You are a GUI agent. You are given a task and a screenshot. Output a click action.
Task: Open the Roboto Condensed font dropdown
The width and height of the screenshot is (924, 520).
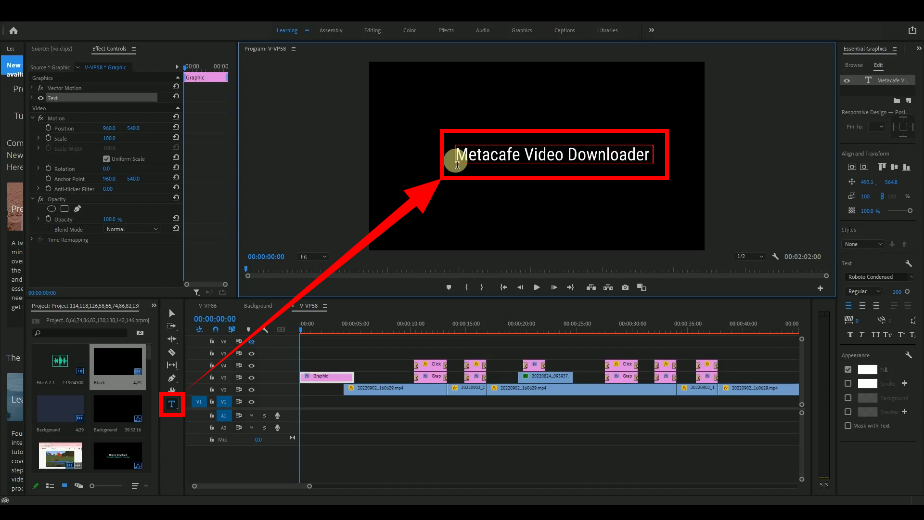click(x=877, y=277)
